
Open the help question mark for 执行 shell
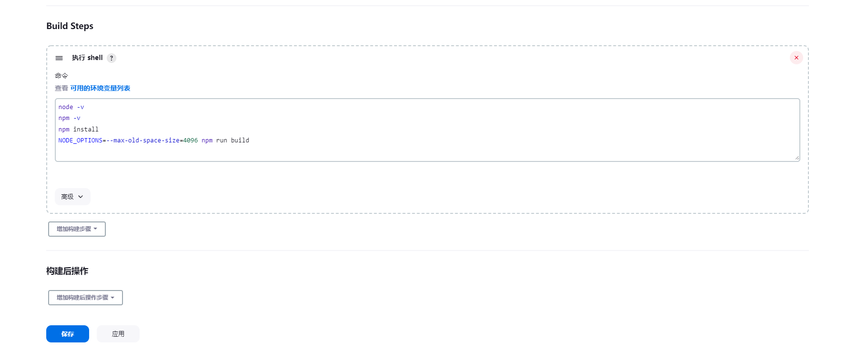pyautogui.click(x=112, y=58)
